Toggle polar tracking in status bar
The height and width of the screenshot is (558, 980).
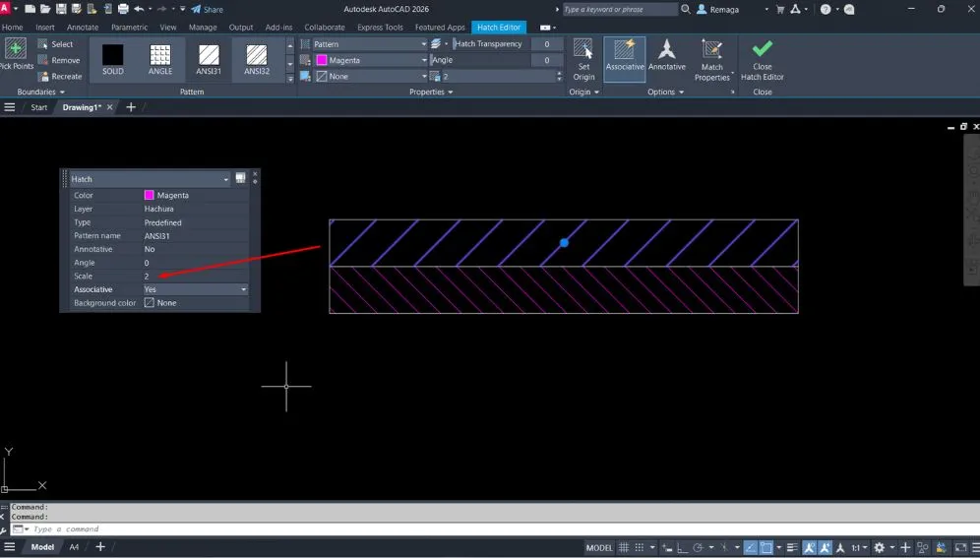tap(699, 548)
